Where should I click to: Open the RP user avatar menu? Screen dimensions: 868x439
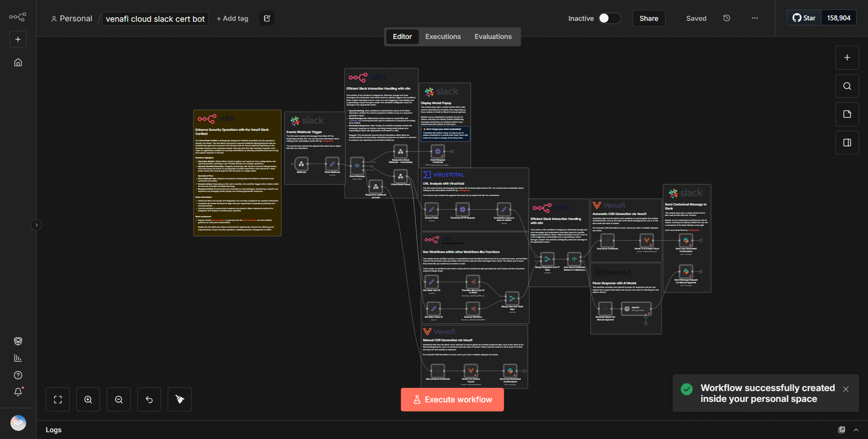pos(18,423)
